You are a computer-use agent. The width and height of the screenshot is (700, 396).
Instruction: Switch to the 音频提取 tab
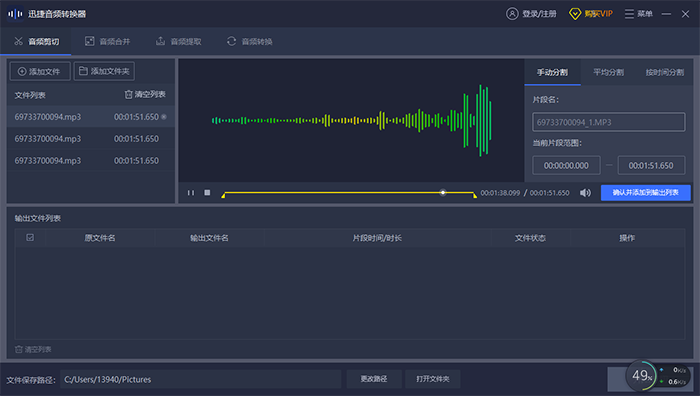click(x=178, y=42)
